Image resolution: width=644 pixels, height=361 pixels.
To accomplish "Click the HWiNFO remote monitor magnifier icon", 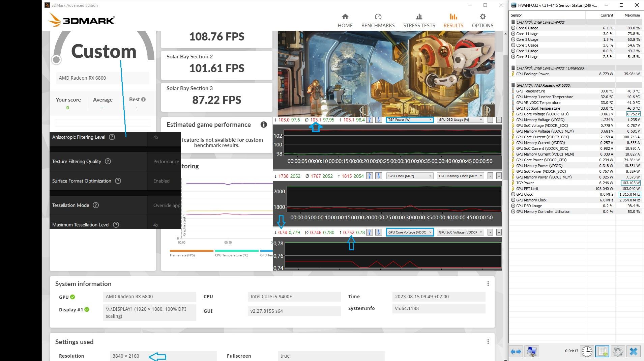I will coord(532,352).
